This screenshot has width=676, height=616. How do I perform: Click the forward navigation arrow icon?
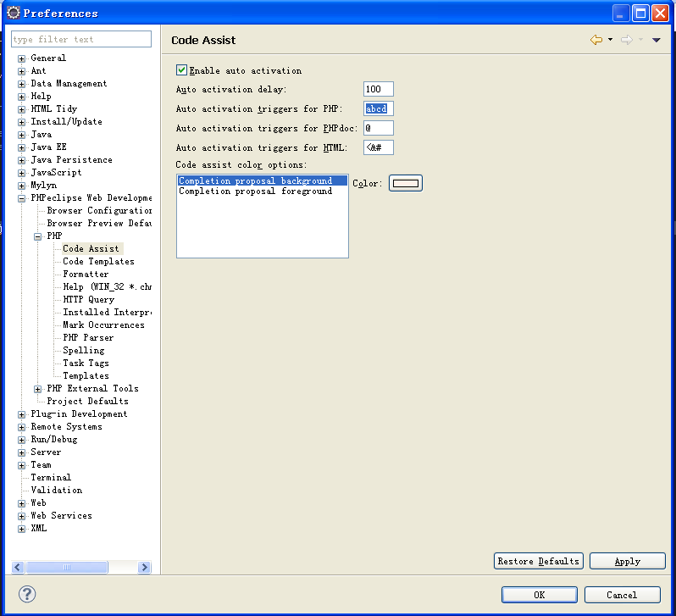tap(626, 40)
